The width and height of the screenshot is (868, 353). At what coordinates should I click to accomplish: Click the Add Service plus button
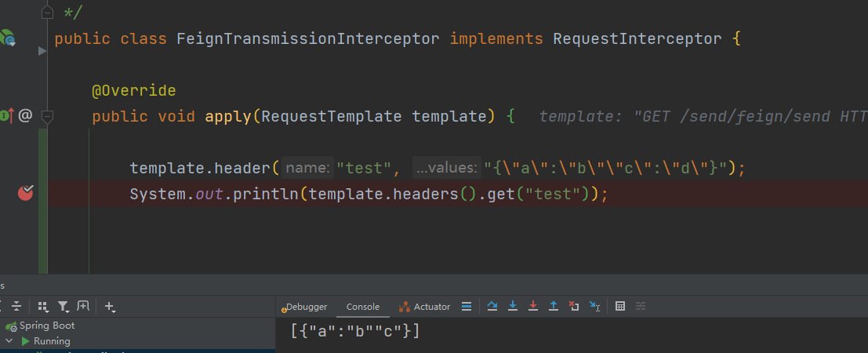coord(110,307)
